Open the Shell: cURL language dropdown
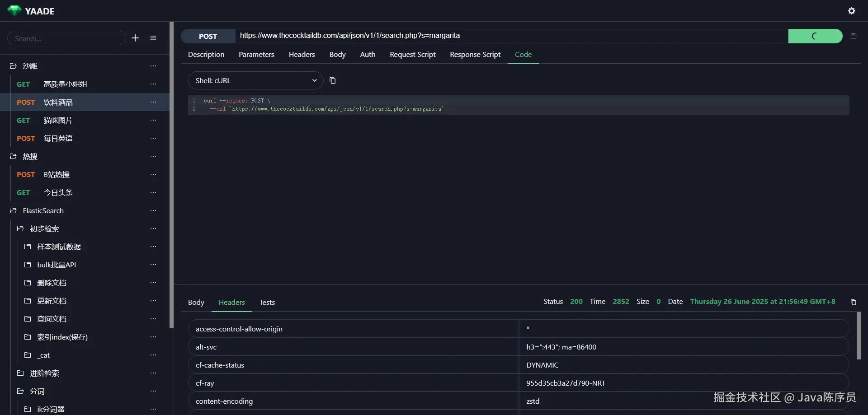 (x=255, y=80)
